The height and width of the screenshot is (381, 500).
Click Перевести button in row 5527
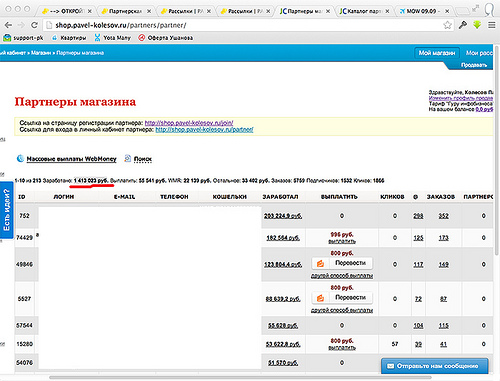342,298
